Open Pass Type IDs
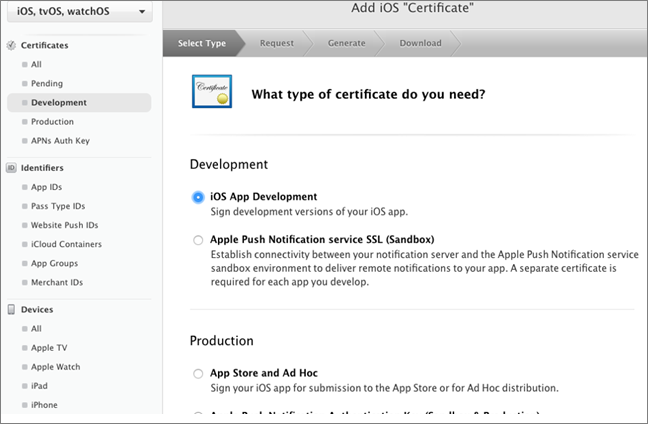This screenshot has width=648, height=424. tap(58, 206)
